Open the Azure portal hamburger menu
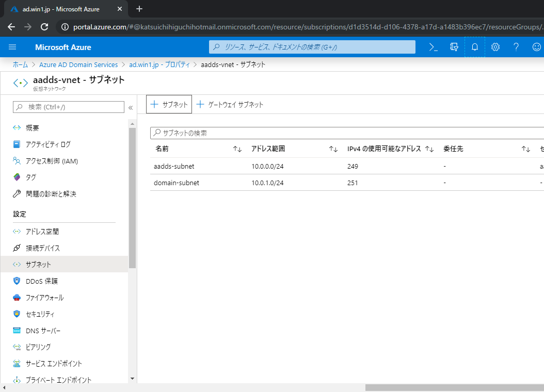 [12, 47]
